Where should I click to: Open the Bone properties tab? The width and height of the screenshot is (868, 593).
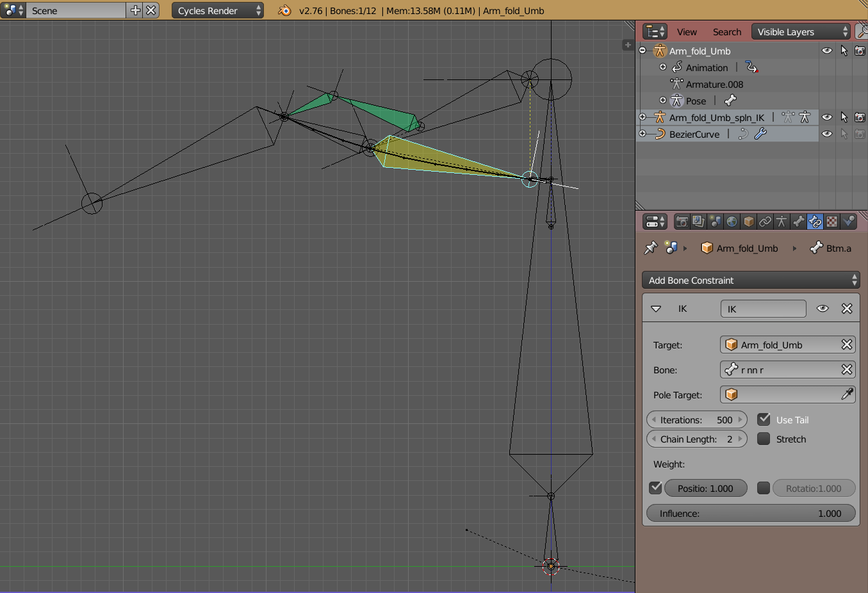pyautogui.click(x=798, y=222)
